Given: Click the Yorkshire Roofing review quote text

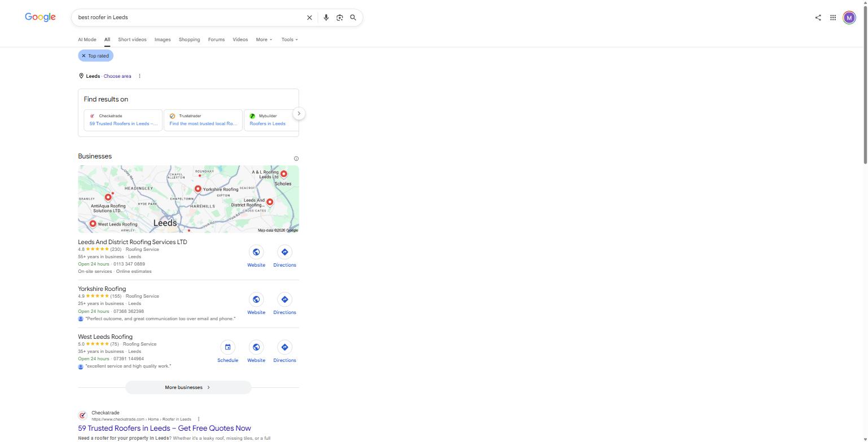Looking at the screenshot, I should pyautogui.click(x=160, y=319).
